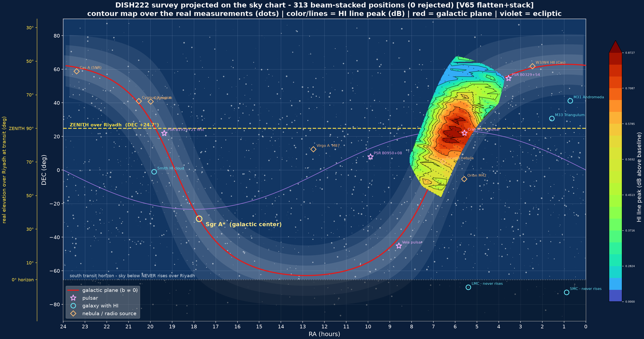Click the 'galactic plane (b = 0)' legend entry
644x339 pixels.
click(103, 290)
